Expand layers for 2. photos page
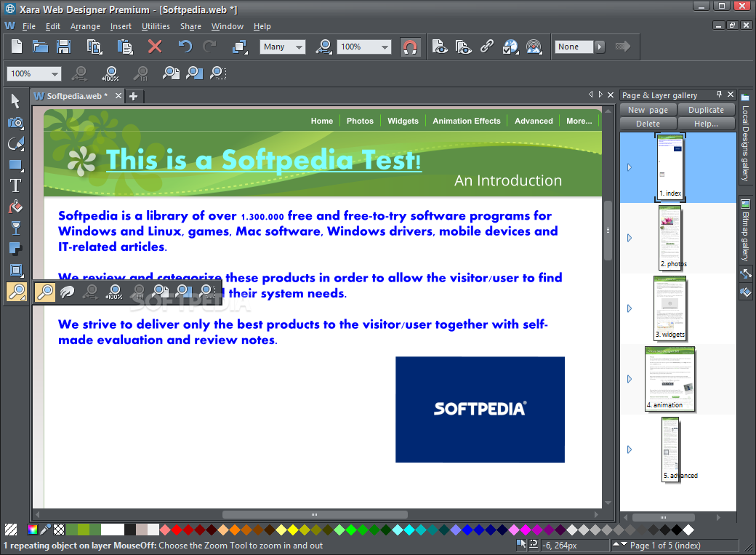The width and height of the screenshot is (756, 555). (630, 238)
